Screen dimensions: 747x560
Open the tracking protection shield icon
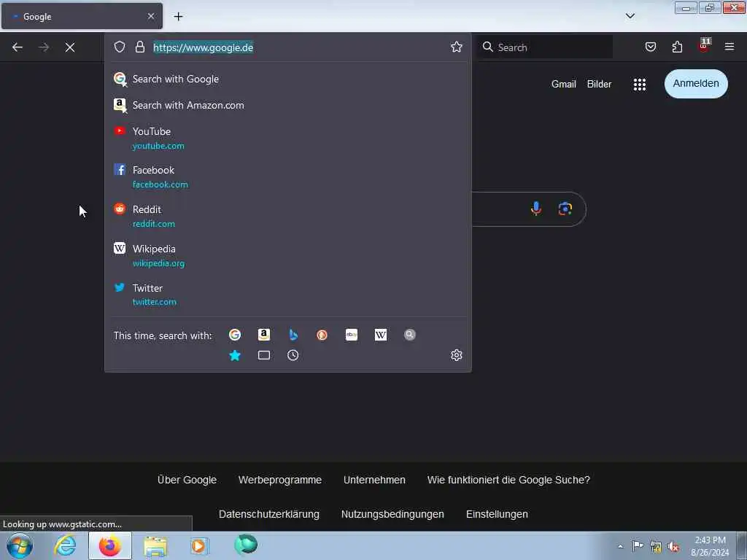click(120, 47)
